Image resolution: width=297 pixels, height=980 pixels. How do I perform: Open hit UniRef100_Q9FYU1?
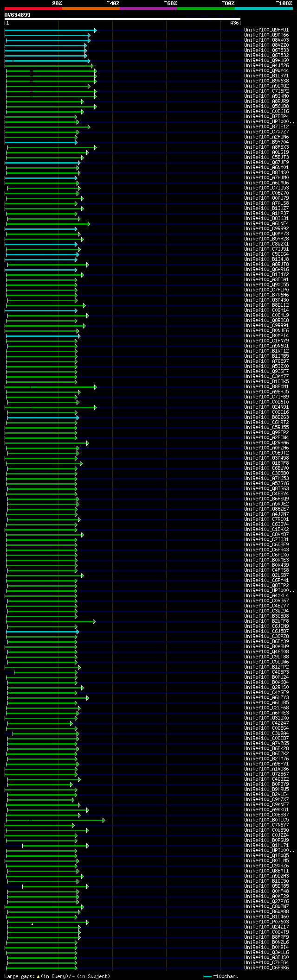(x=266, y=30)
